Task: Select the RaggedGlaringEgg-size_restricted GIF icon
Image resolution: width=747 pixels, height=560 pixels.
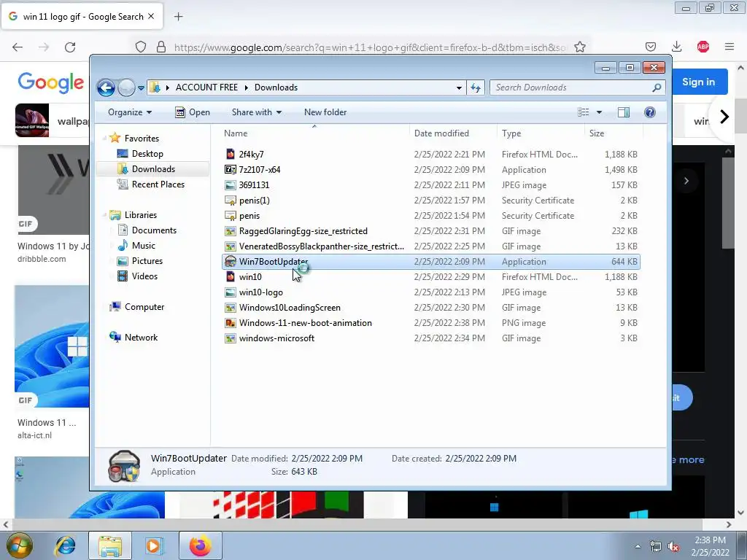Action: 231,231
